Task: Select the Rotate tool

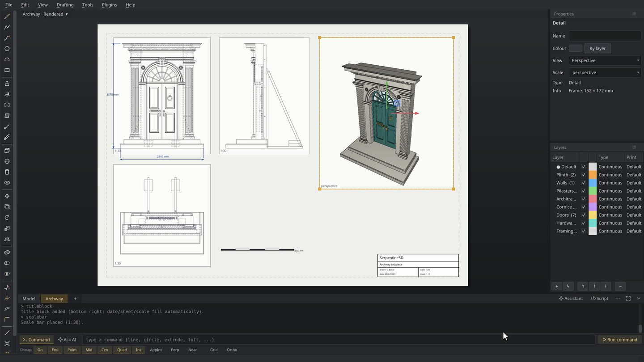Action: (7, 218)
